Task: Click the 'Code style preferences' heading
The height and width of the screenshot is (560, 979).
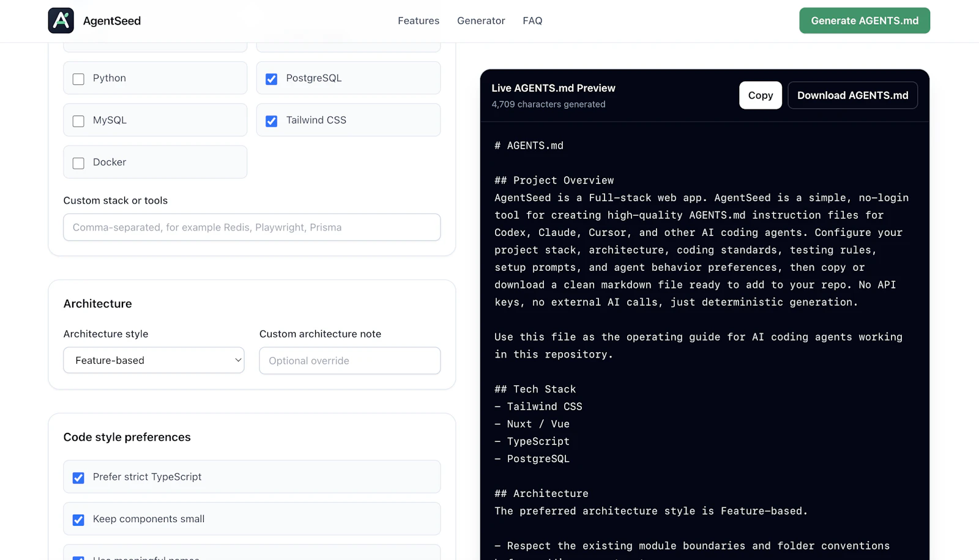Action: [x=127, y=437]
